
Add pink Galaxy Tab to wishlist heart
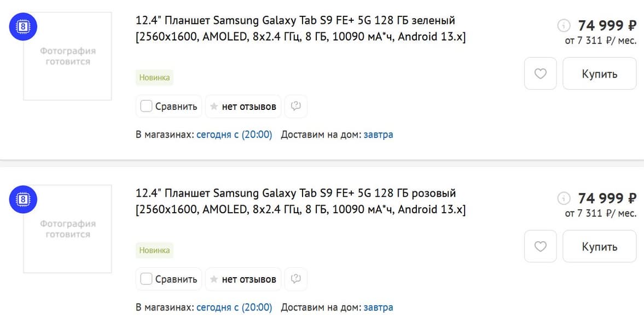(x=540, y=247)
